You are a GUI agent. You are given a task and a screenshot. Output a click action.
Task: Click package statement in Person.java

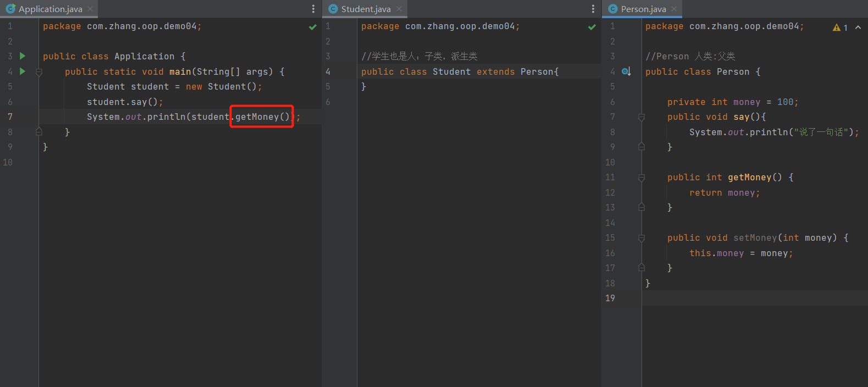pos(725,26)
